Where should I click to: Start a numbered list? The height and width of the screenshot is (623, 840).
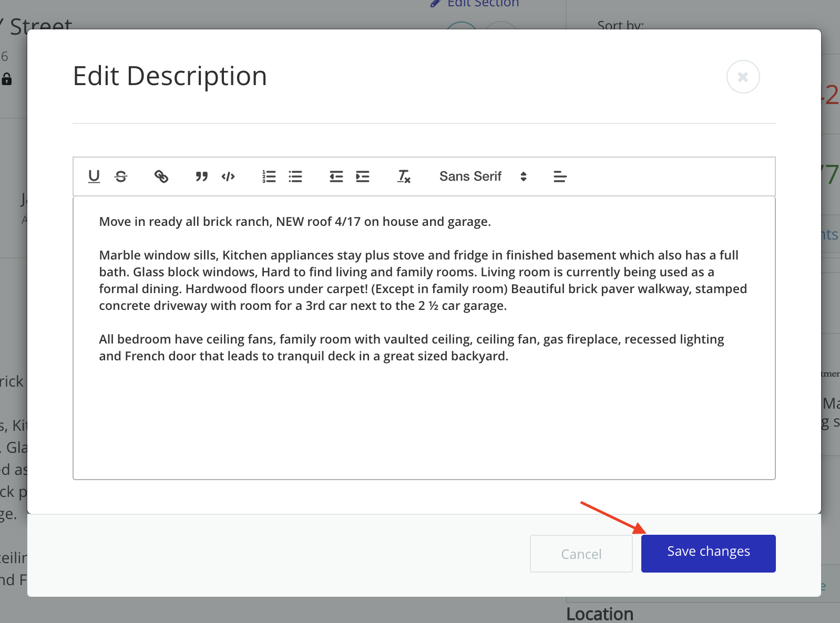point(269,176)
